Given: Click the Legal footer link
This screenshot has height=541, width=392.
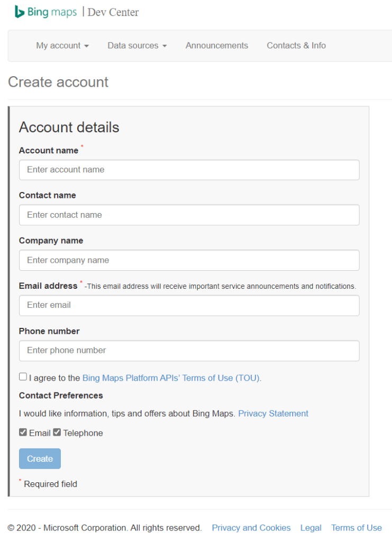Looking at the screenshot, I should 311,527.
